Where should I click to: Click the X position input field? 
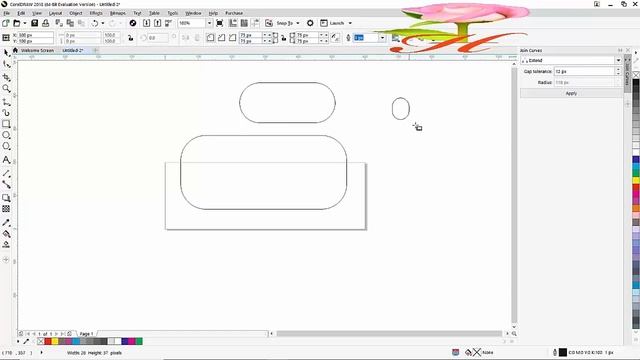(36, 36)
